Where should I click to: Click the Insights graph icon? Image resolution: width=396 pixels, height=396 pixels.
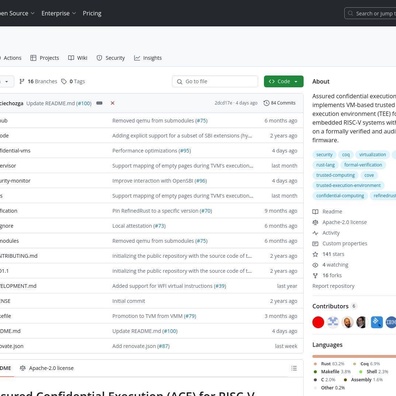(x=137, y=58)
